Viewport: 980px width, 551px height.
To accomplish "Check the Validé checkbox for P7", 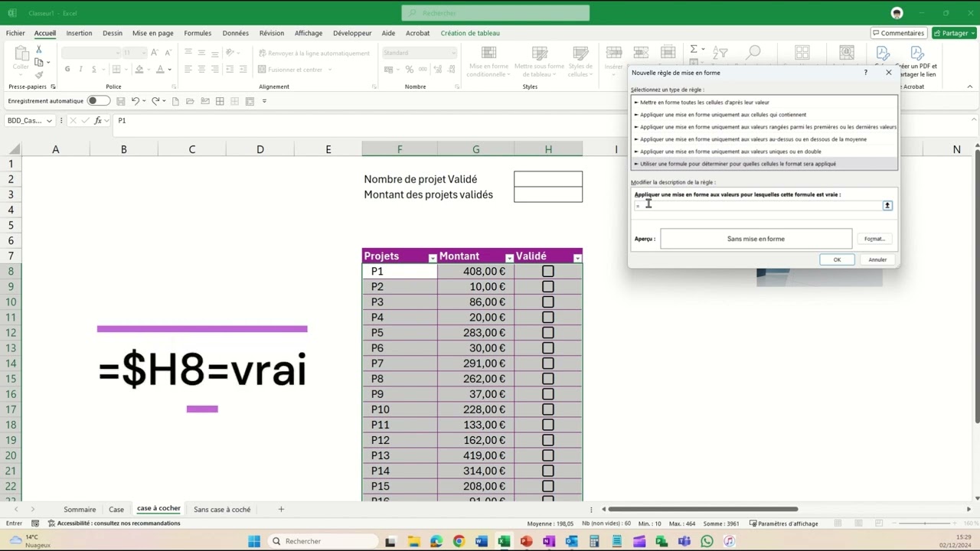I will point(547,364).
